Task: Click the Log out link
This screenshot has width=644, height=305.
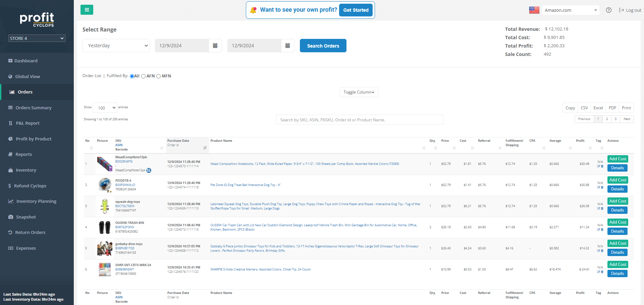Action: coord(630,10)
